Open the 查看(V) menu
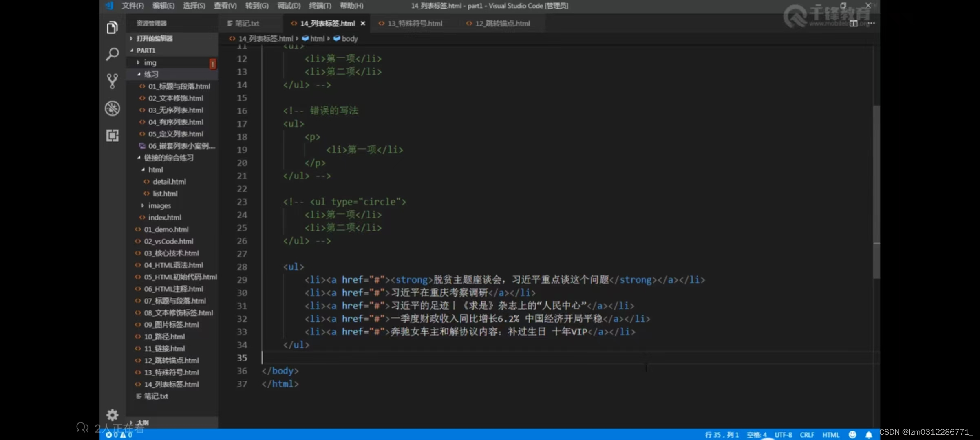Image resolution: width=980 pixels, height=440 pixels. pyautogui.click(x=225, y=6)
